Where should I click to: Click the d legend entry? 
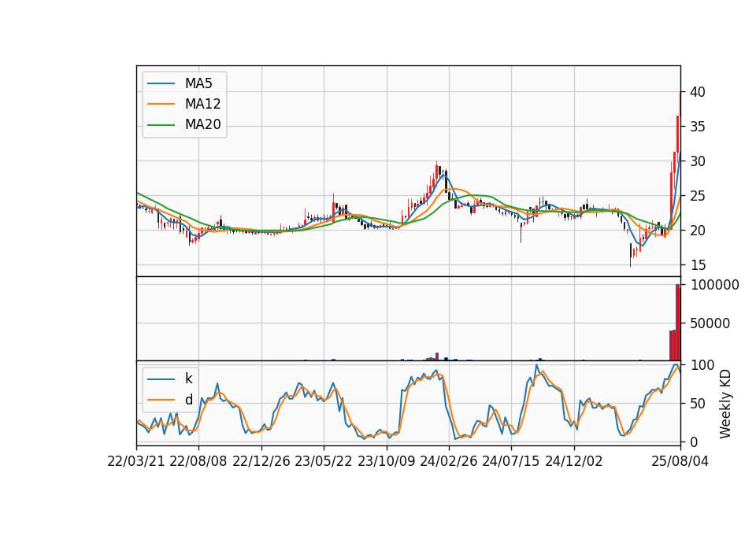(188, 400)
